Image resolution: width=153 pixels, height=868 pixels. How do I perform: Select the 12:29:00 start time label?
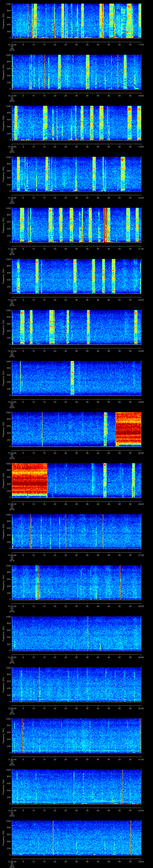point(12,708)
